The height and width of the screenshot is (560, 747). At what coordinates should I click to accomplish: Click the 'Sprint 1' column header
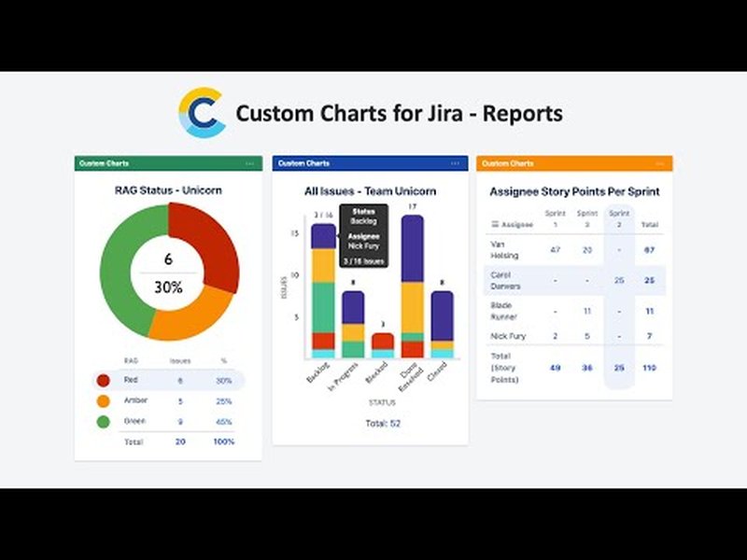tap(555, 218)
